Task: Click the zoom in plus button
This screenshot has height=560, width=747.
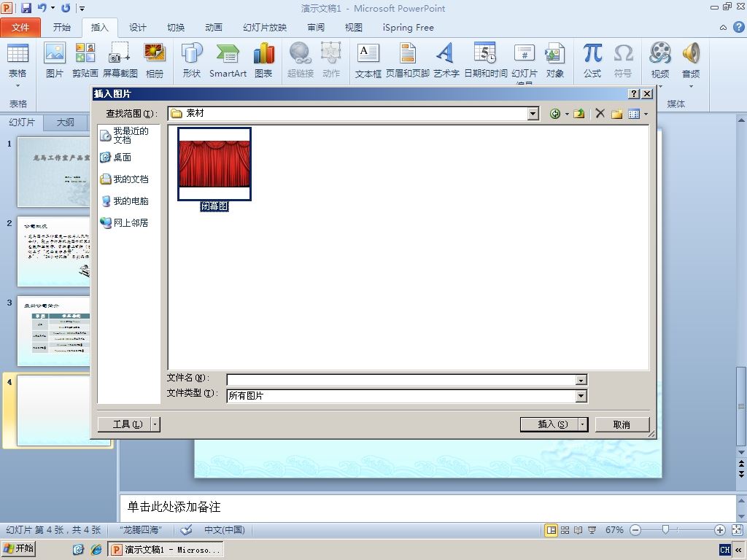Action: [x=720, y=530]
